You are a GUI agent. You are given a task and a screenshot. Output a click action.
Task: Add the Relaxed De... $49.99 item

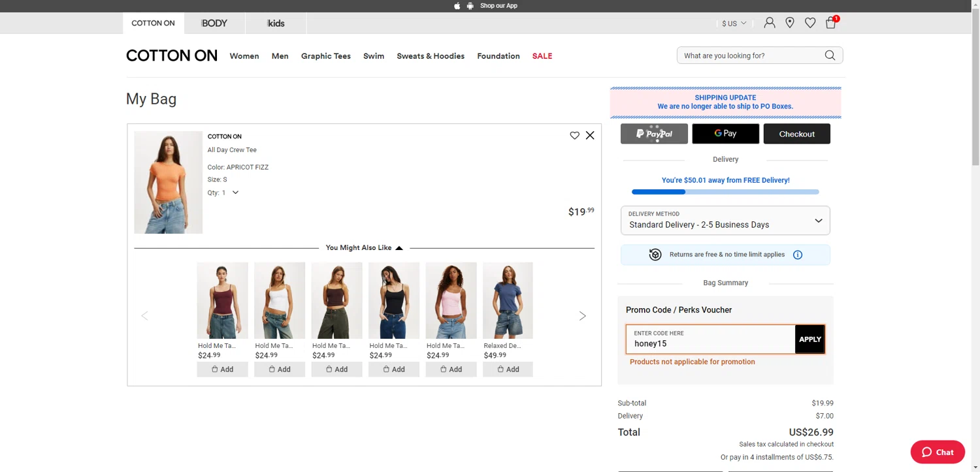[508, 370]
